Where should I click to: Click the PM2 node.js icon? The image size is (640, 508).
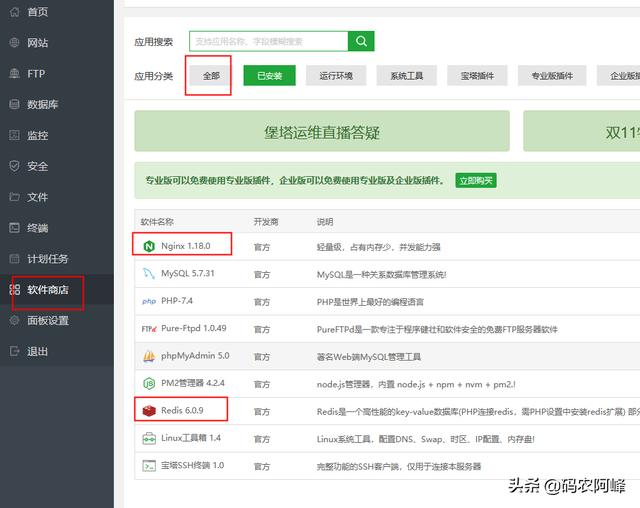(x=149, y=384)
